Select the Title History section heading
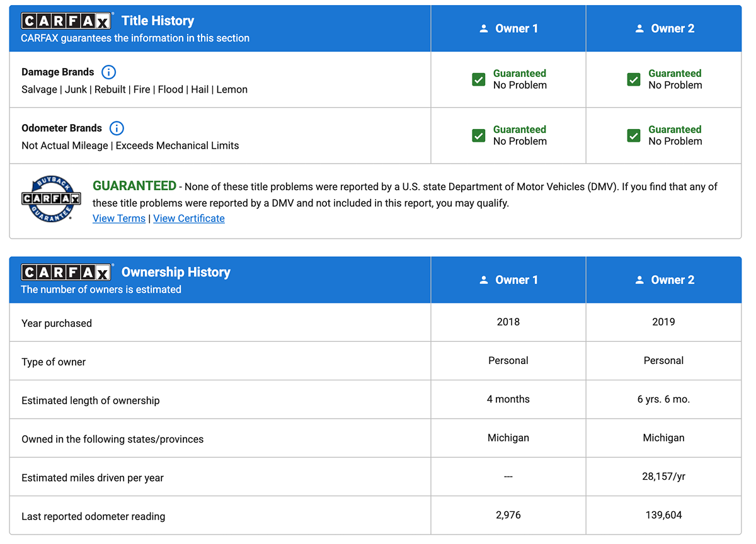Screen dimensions: 756x544 [157, 21]
